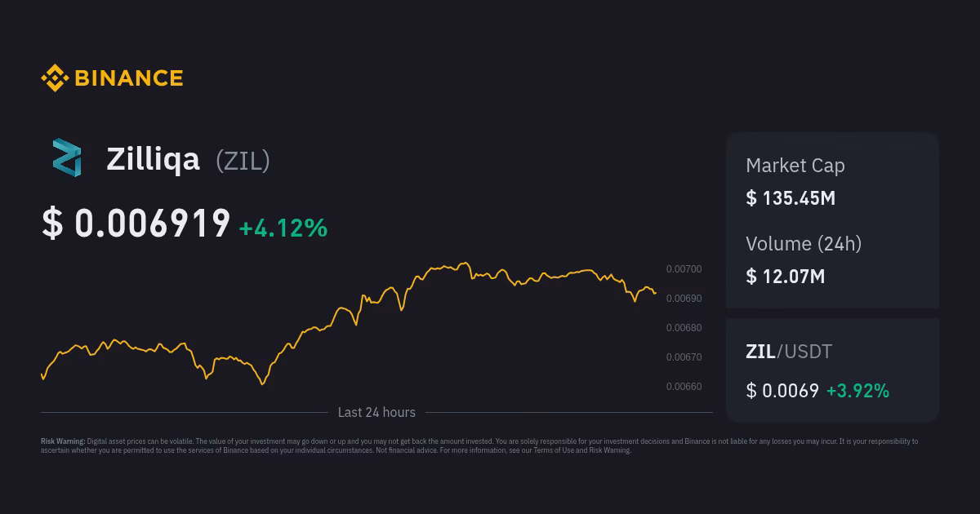Switch to the Volume (24h) section
Image resolution: width=980 pixels, height=514 pixels.
pyautogui.click(x=804, y=244)
